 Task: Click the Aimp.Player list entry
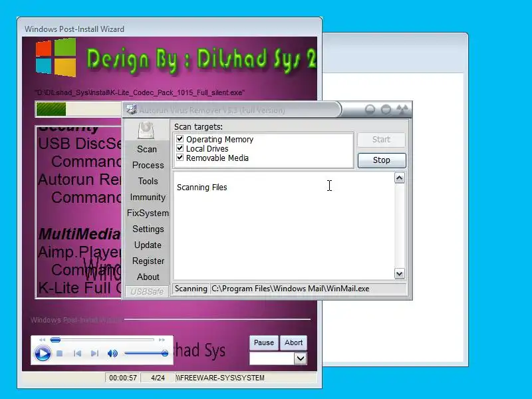[79, 252]
